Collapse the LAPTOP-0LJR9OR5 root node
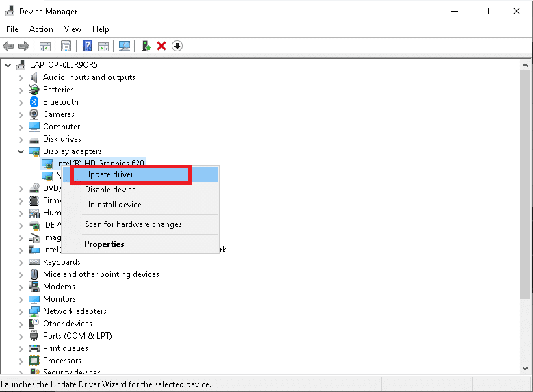The height and width of the screenshot is (392, 533). [x=9, y=65]
